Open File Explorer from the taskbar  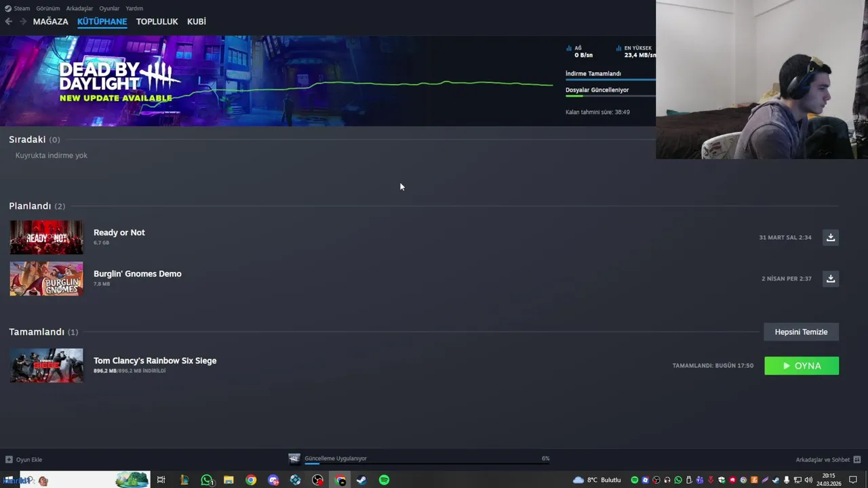(x=229, y=480)
